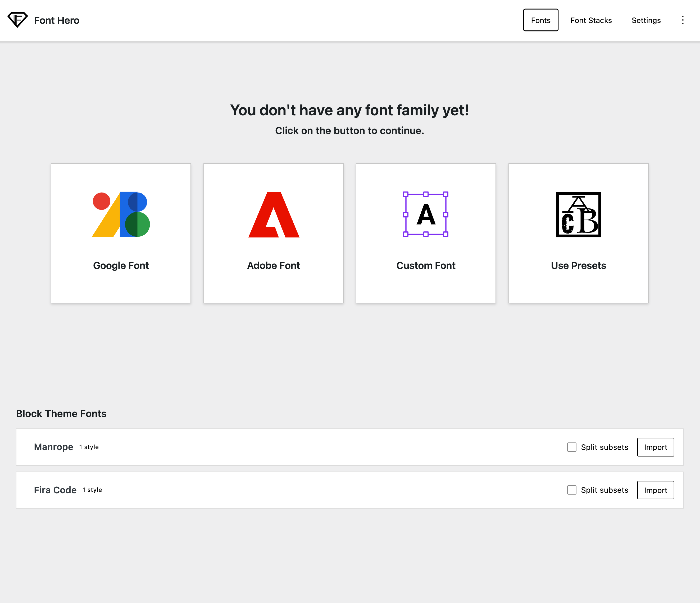Click the Manrope font name
The width and height of the screenshot is (700, 603).
click(x=53, y=447)
